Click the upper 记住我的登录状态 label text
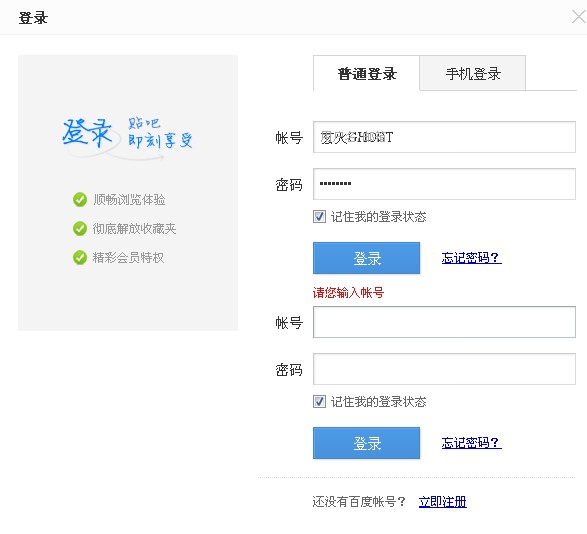Viewport: 587px width, 534px height. pos(378,217)
